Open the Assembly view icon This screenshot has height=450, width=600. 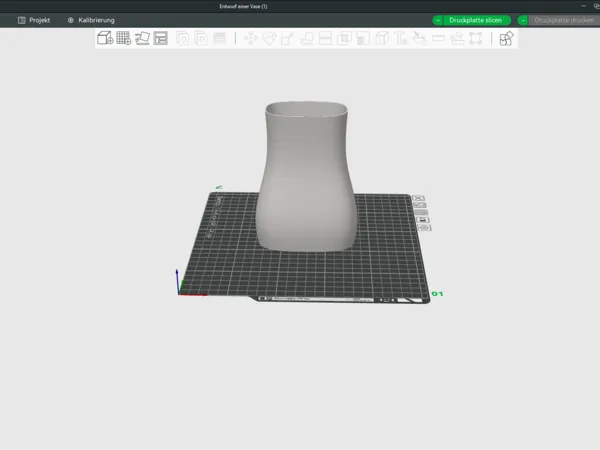(x=506, y=38)
